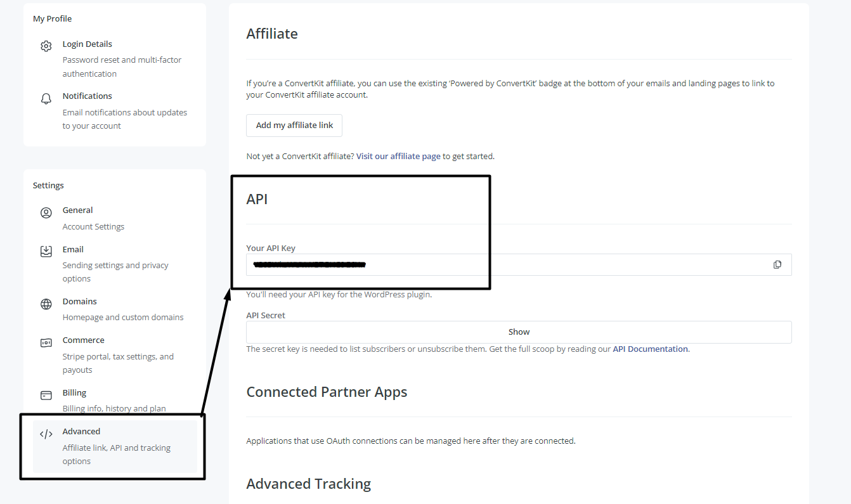Click the API Secret label
Screen dimensions: 851x504
coord(266,316)
